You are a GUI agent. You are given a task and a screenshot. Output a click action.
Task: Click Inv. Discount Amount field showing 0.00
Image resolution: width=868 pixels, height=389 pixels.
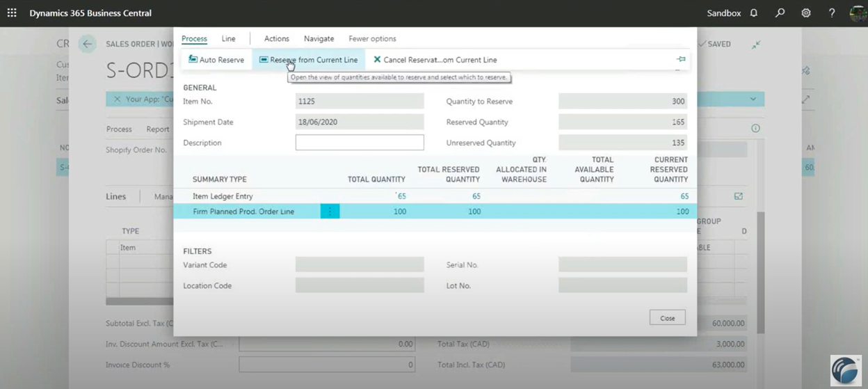coord(327,344)
